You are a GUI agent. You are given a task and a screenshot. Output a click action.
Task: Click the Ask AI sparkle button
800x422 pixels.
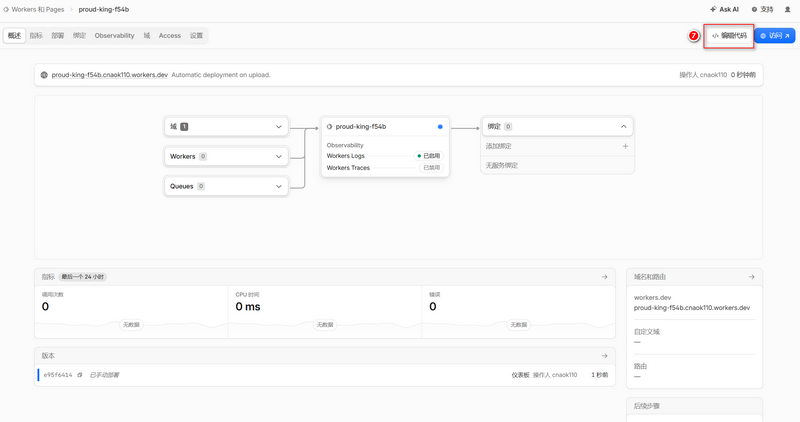pos(724,9)
